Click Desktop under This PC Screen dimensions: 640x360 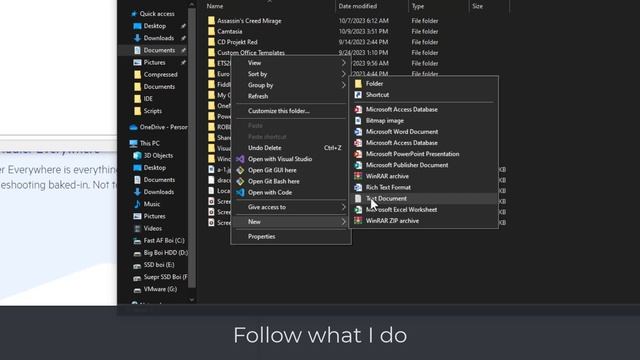point(154,167)
